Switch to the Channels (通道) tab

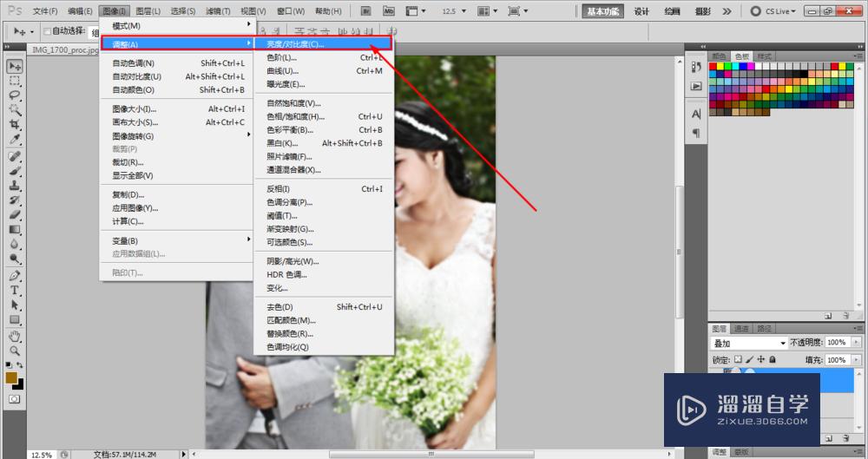click(x=742, y=328)
